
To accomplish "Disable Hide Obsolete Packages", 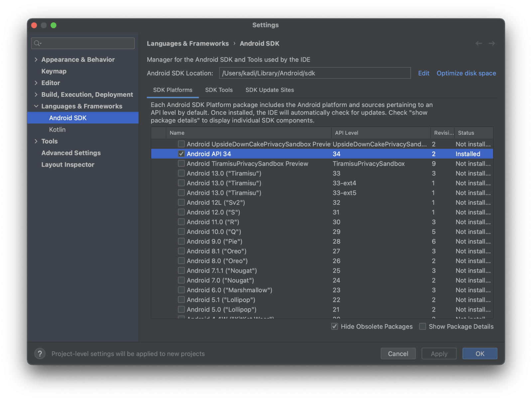I will [334, 327].
